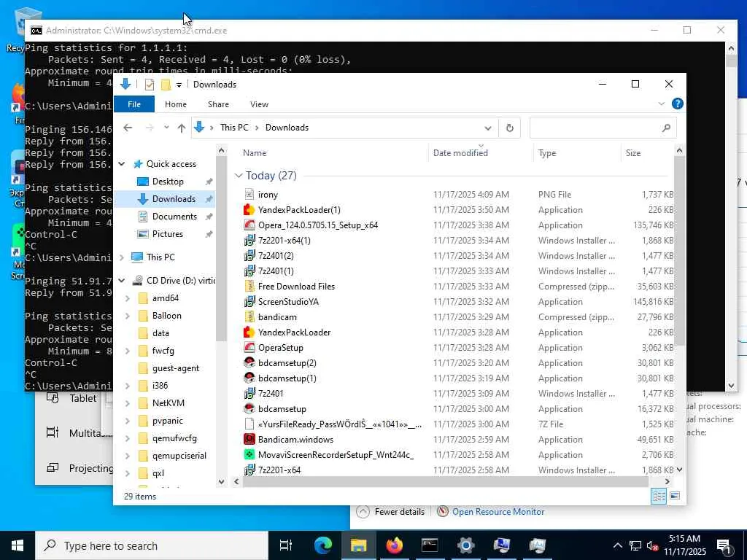Expand the NetKVM folder node

(x=128, y=403)
